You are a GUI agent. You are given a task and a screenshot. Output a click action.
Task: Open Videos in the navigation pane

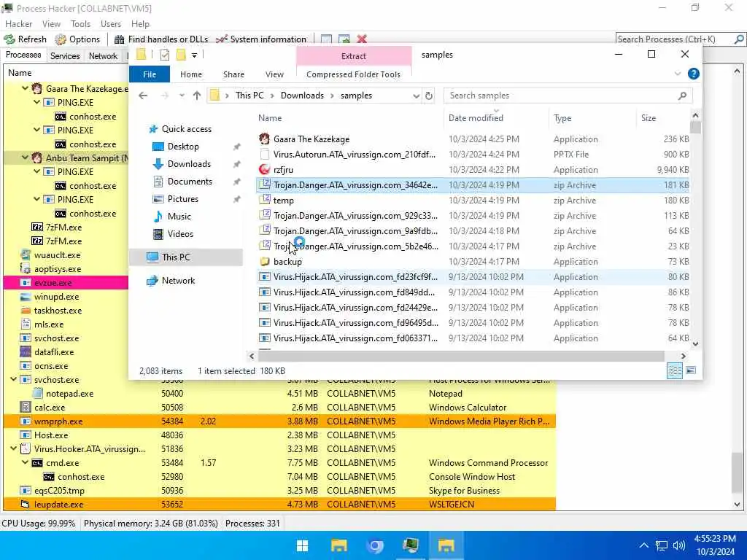[180, 234]
